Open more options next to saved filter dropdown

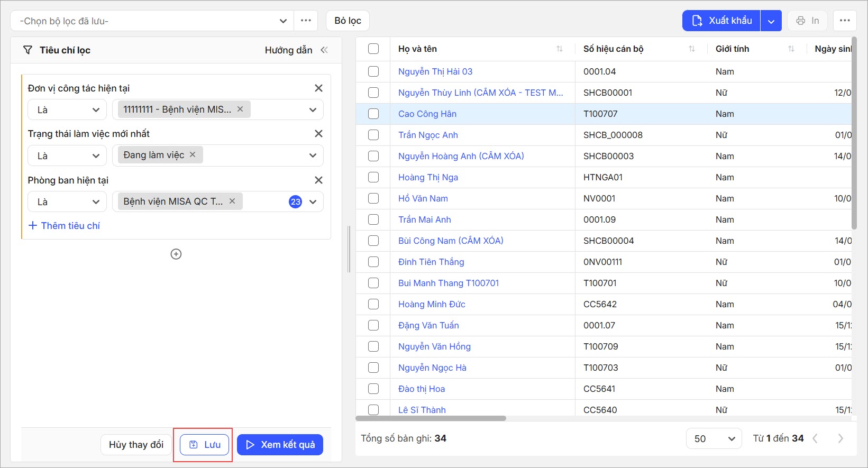pyautogui.click(x=306, y=21)
